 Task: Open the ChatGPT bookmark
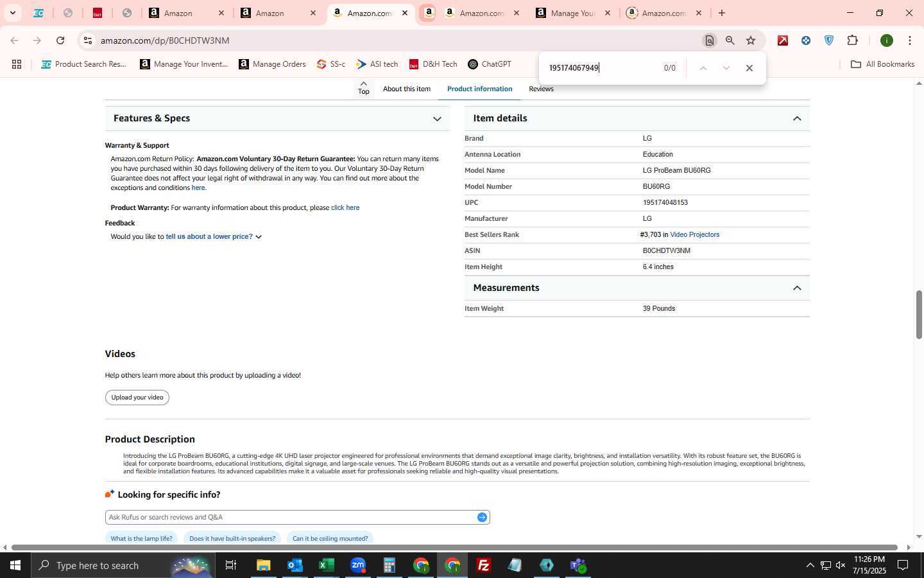490,64
